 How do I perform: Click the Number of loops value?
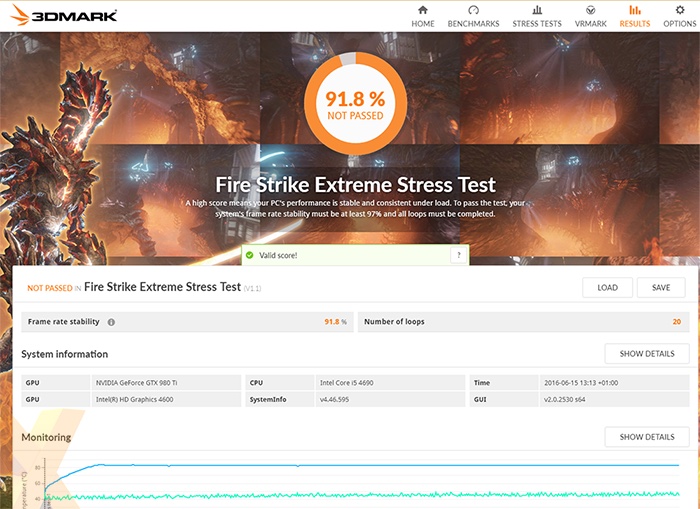[676, 322]
